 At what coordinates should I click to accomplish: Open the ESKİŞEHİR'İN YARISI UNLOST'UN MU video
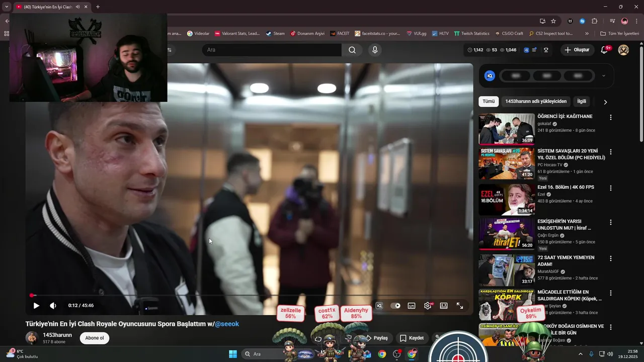click(564, 224)
